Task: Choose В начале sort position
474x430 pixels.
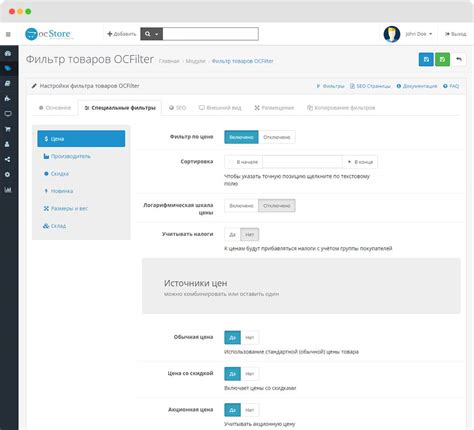Action: click(x=244, y=162)
